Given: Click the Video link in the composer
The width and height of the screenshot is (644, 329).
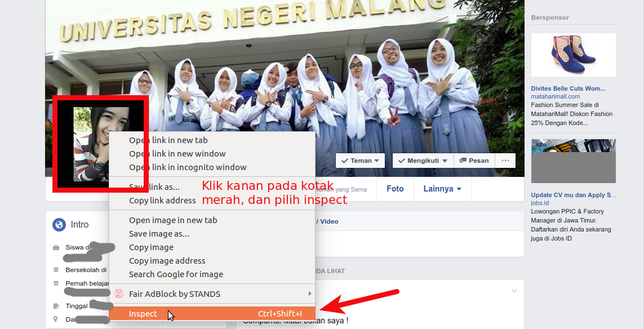Looking at the screenshot, I should [x=329, y=221].
